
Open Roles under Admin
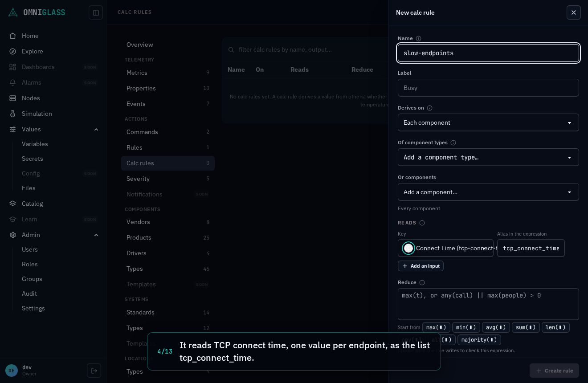point(30,264)
